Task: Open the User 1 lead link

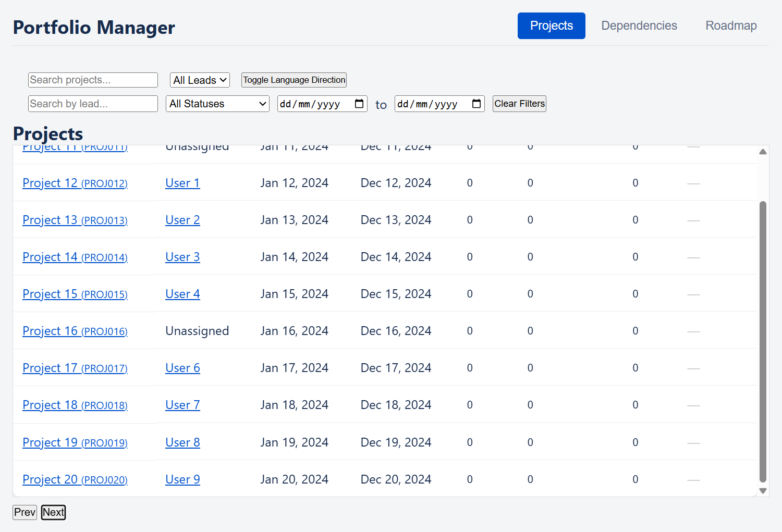Action: click(x=182, y=183)
